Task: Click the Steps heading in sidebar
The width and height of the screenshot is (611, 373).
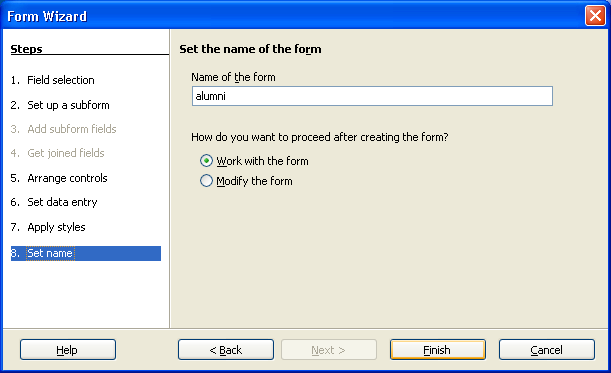Action: tap(26, 49)
